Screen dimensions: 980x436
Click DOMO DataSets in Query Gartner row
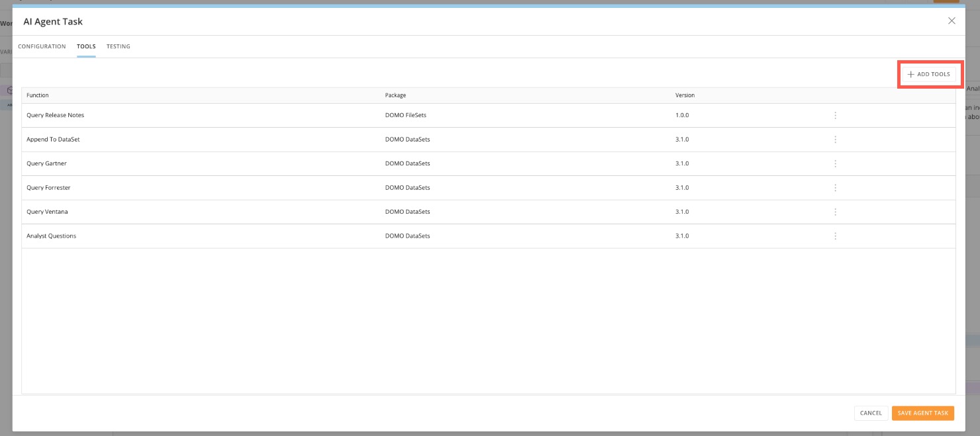(408, 163)
